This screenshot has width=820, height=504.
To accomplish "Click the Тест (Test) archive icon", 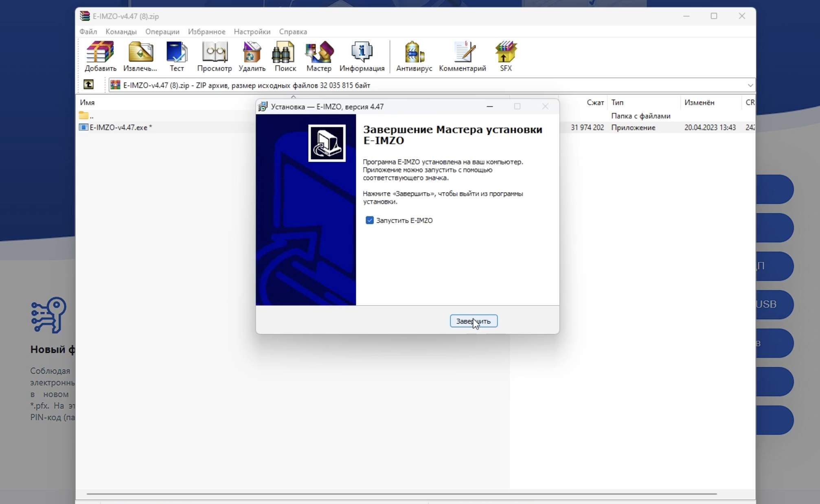I will tap(177, 56).
